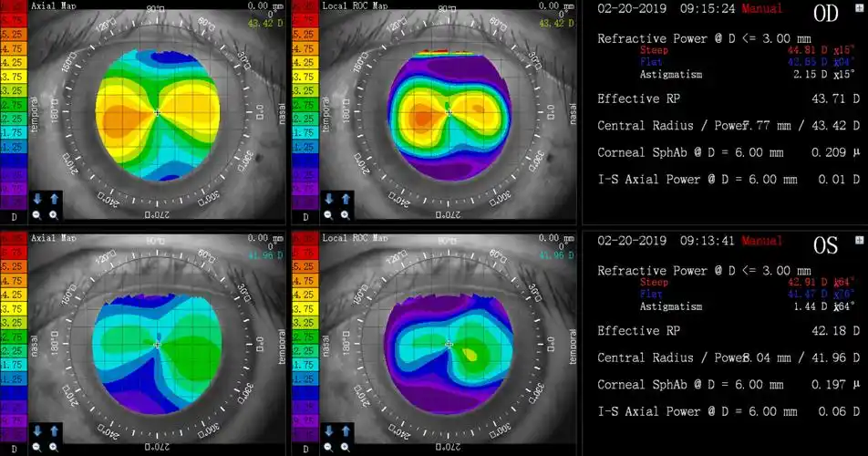Click zoom in on the OD Axial Map
This screenshot has width=868, height=456.
pyautogui.click(x=53, y=215)
